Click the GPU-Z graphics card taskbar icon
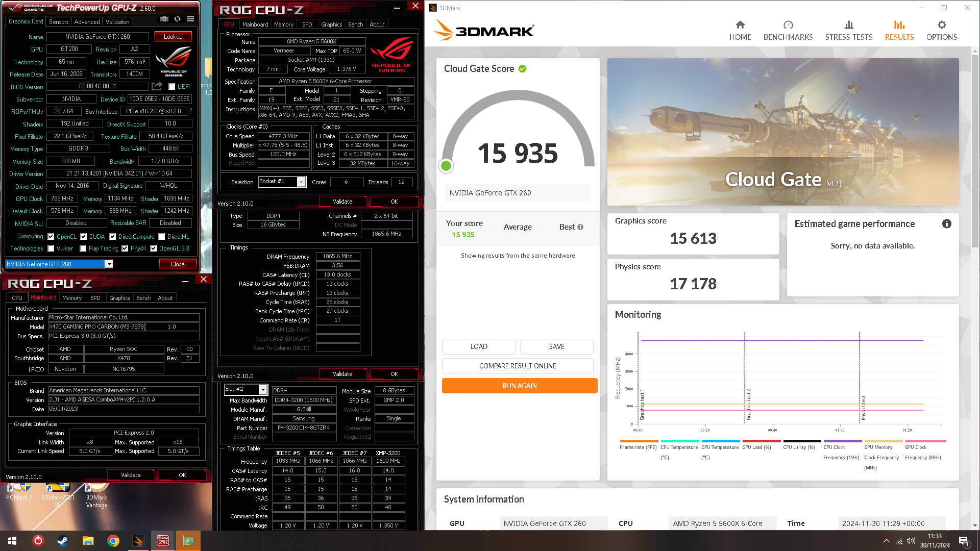 click(188, 541)
